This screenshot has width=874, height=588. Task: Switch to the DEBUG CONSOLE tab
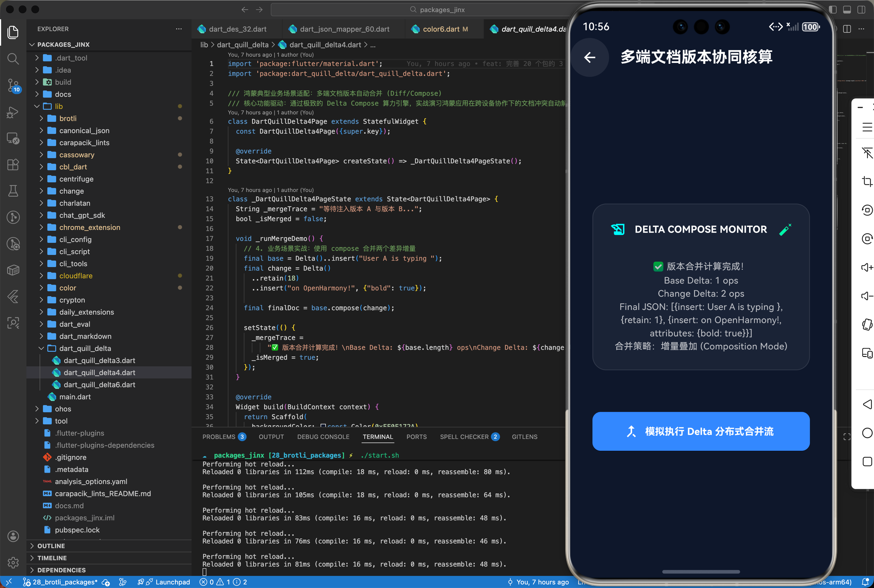point(323,436)
